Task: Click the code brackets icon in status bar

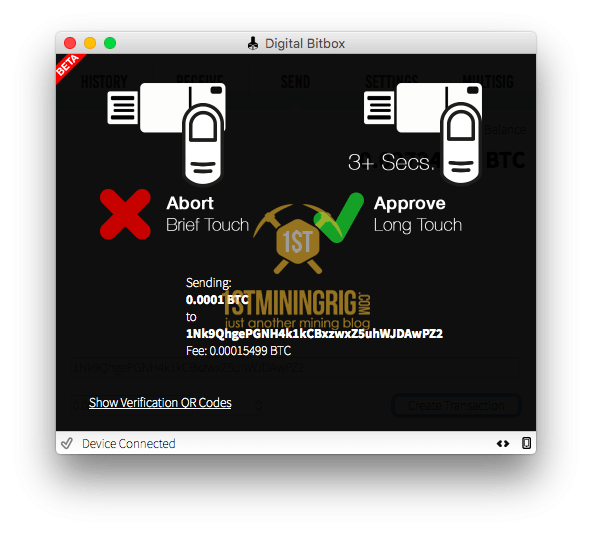Action: (503, 443)
